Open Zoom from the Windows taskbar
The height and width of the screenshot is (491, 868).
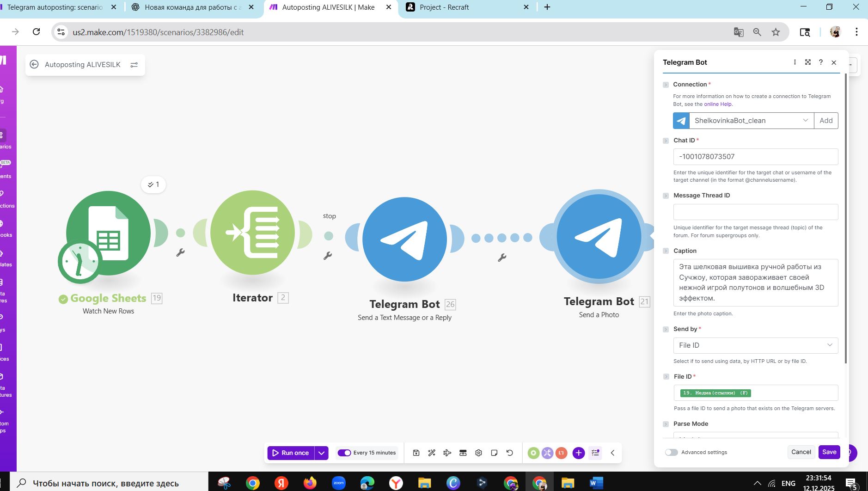pos(339,483)
